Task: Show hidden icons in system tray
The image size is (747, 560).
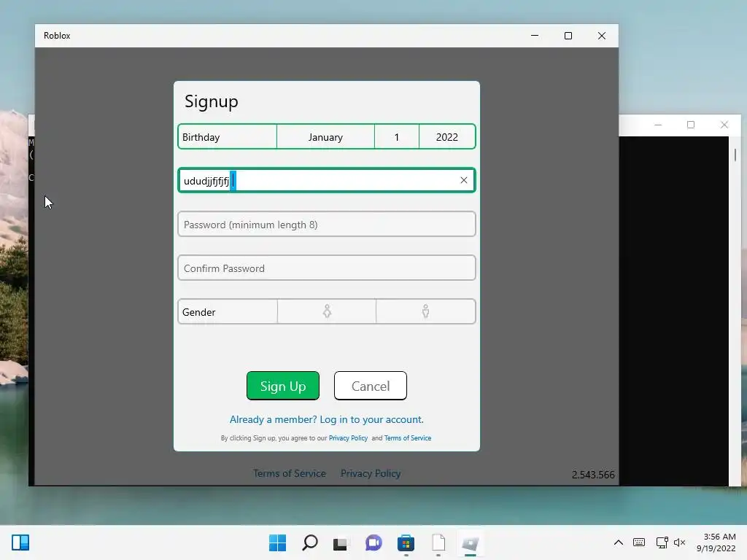Action: [619, 542]
